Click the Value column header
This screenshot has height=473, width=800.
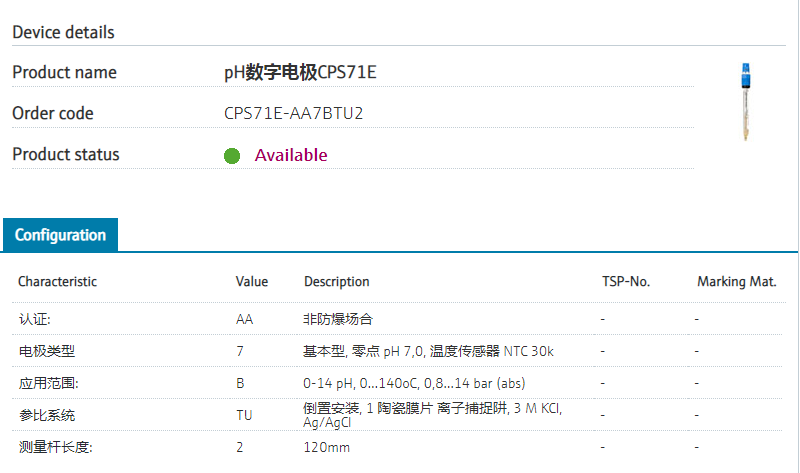[x=252, y=282]
